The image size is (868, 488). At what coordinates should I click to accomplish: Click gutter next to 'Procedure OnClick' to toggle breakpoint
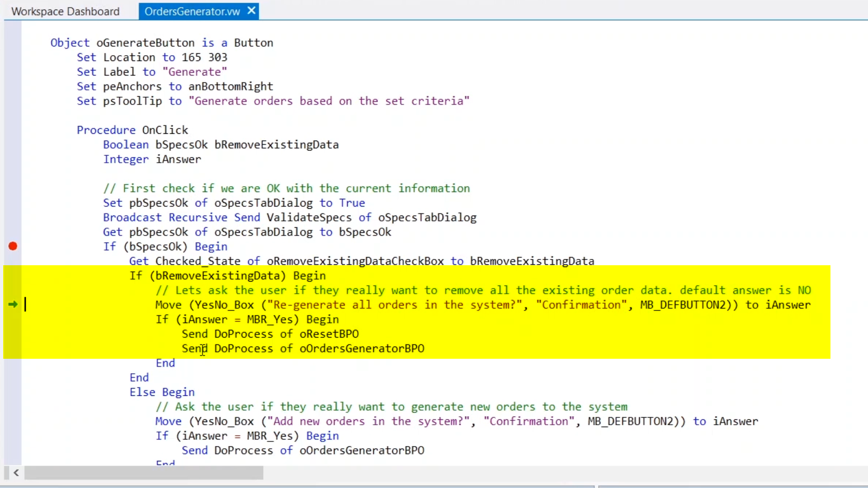[13, 130]
